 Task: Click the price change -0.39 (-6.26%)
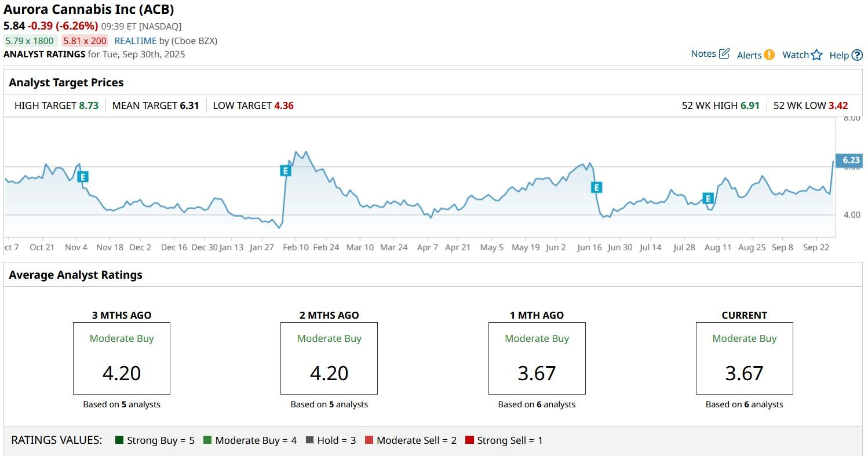(x=63, y=26)
